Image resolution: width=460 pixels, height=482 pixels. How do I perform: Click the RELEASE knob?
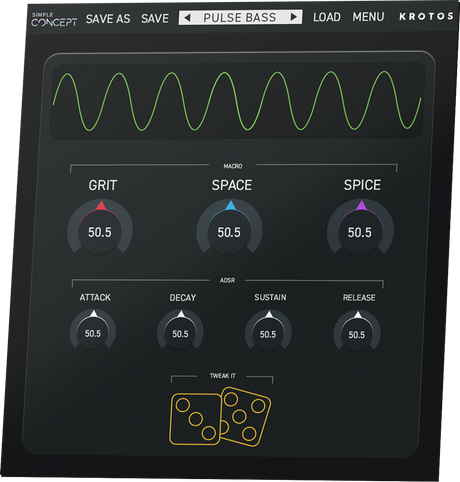click(357, 331)
